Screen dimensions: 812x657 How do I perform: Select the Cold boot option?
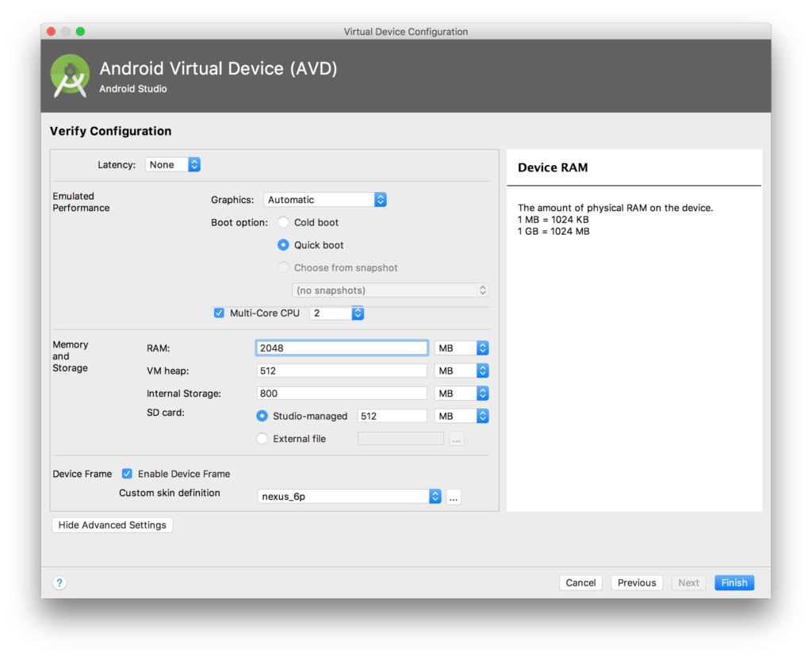[x=283, y=222]
